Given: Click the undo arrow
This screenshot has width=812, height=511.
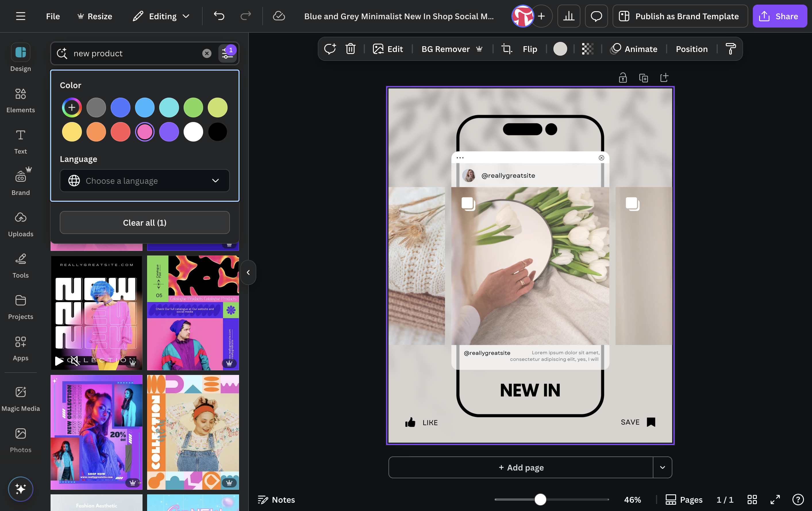Looking at the screenshot, I should point(219,16).
